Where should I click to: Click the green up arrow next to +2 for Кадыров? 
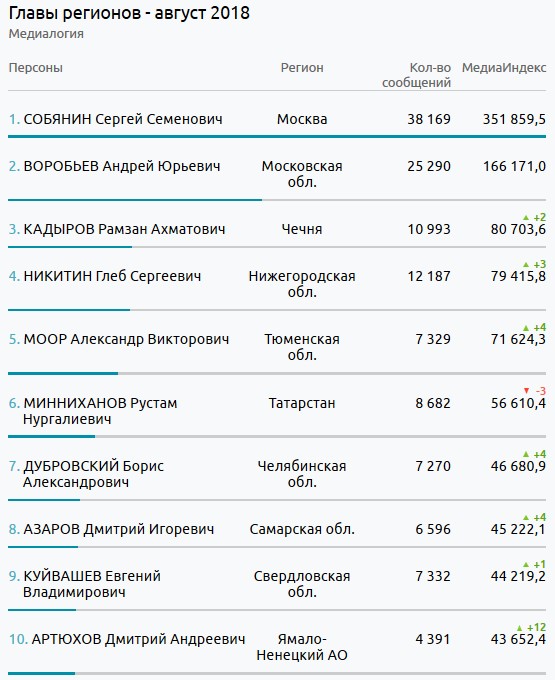(x=526, y=217)
